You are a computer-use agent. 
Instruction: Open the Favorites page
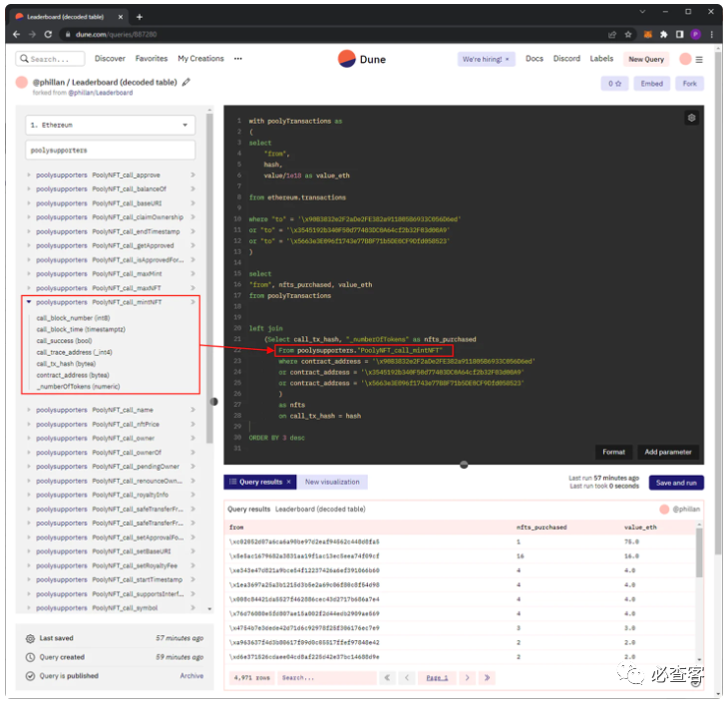pos(152,59)
